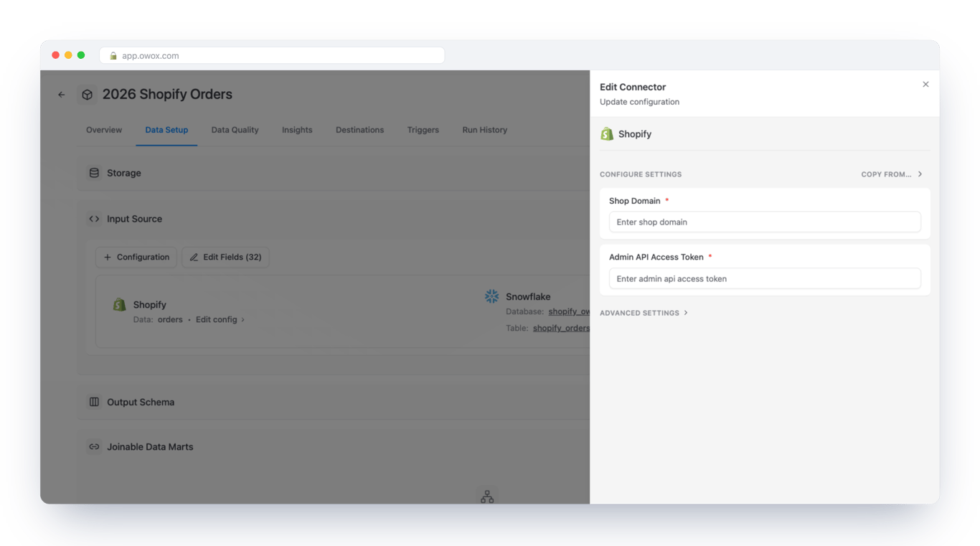Click the Shopify logo in Edit Connector panel

[x=607, y=134]
